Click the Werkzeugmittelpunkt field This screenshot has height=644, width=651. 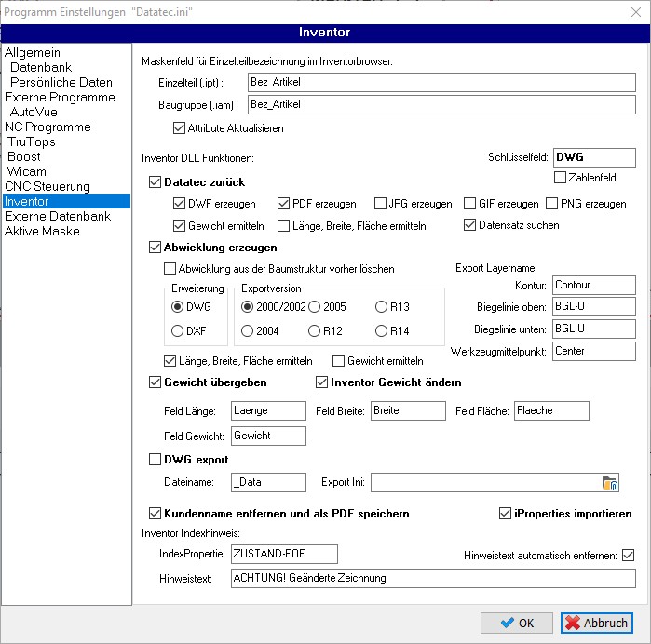[593, 352]
